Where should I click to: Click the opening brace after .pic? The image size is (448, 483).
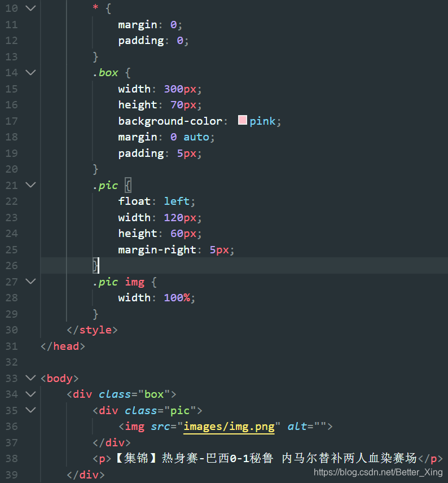[128, 186]
